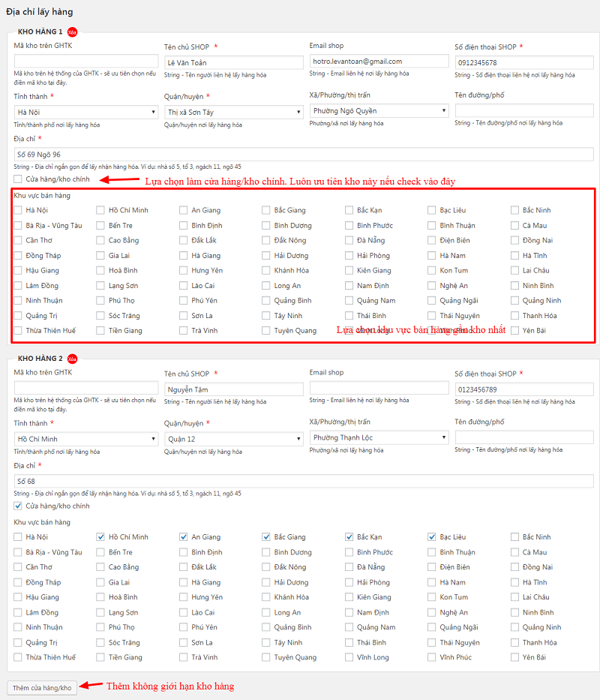
Task: Click the Email shop field containing hotro.levantoan@gmail.com
Action: pos(376,62)
